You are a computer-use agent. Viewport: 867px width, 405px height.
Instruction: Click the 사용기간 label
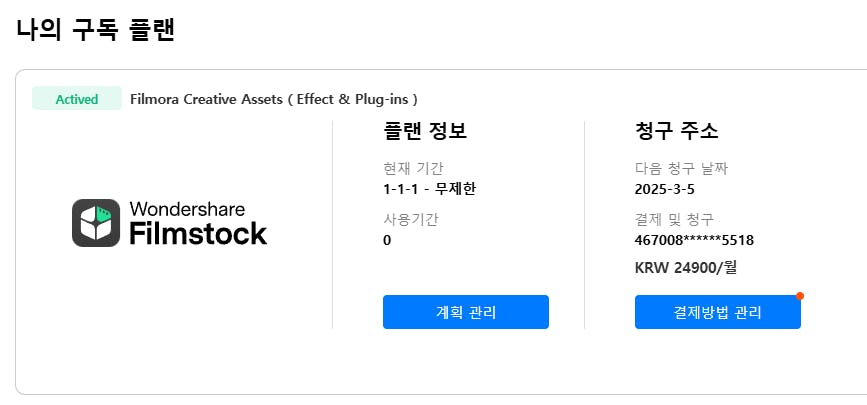(411, 219)
